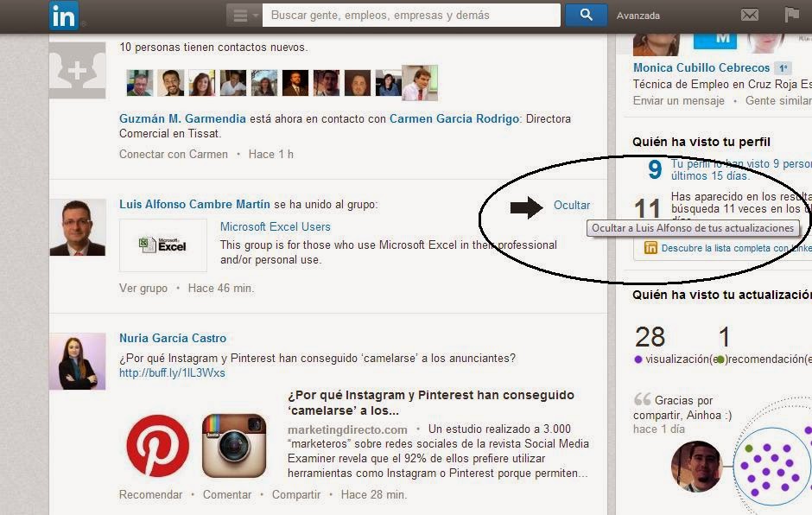Open the buff.ly shortened article link
Viewport: 812px width, 515px height.
tap(172, 373)
